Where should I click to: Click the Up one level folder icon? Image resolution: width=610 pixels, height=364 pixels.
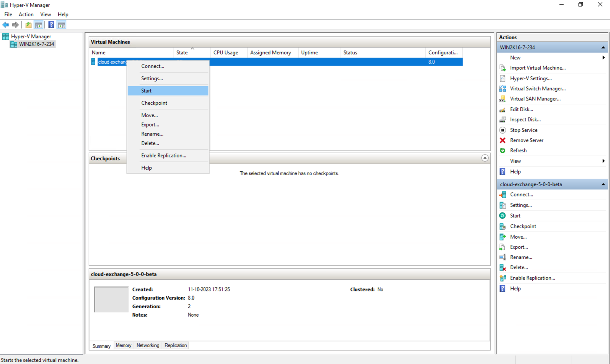coord(28,25)
